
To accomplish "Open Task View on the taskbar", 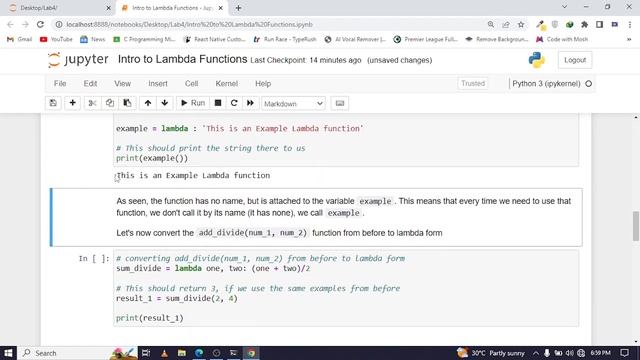I will 146,353.
